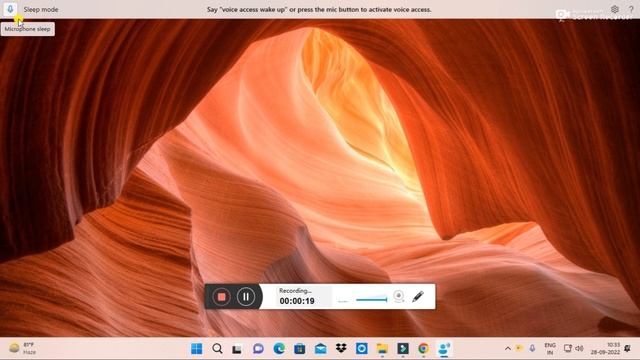Adjust the recorder volume level slider

point(371,300)
